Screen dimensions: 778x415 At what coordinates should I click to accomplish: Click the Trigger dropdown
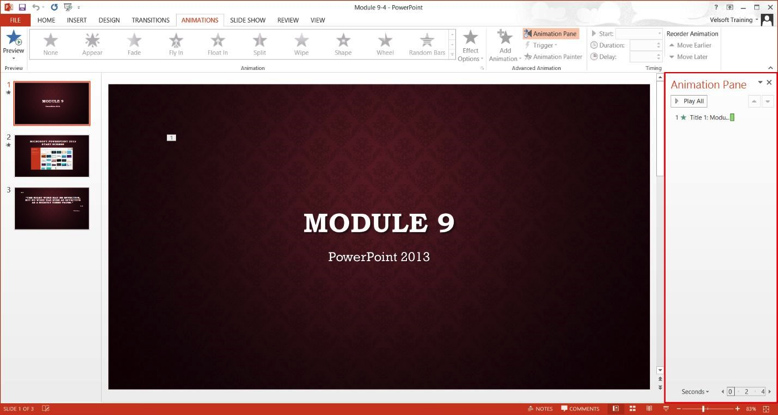[541, 45]
